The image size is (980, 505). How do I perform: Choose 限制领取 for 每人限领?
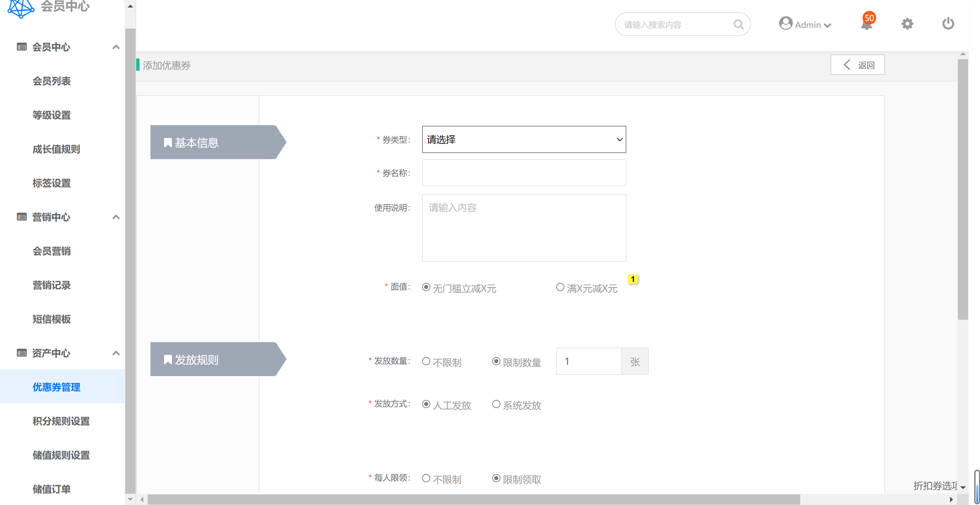(x=496, y=478)
